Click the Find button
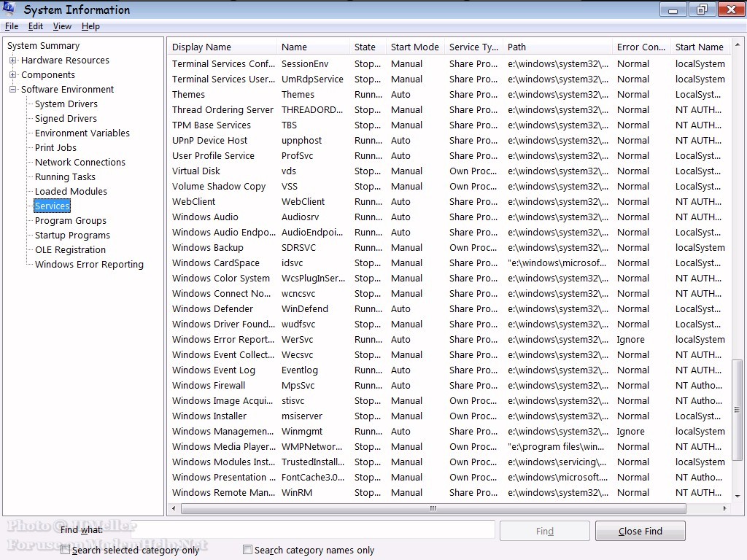Viewport: 747px width, 560px height. point(544,531)
